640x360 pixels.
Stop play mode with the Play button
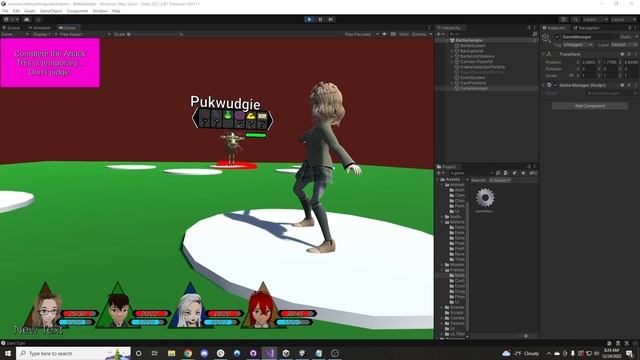(x=309, y=19)
